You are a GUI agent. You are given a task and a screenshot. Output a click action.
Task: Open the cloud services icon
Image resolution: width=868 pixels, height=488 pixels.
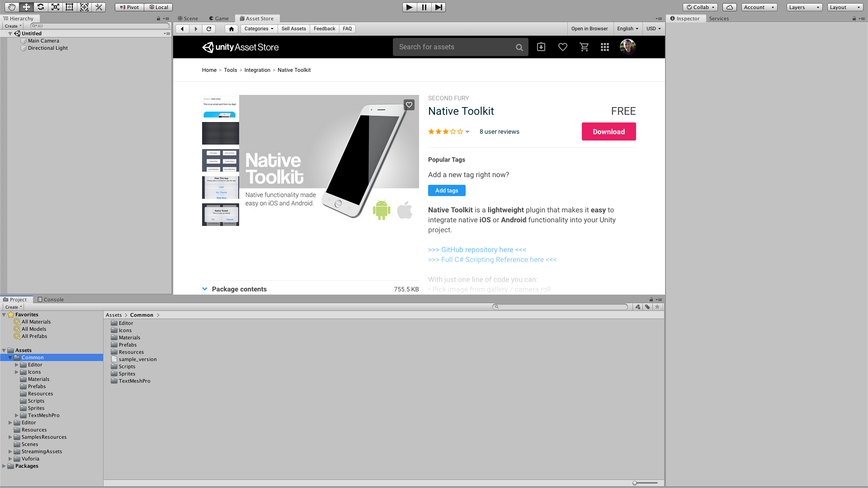pyautogui.click(x=729, y=7)
